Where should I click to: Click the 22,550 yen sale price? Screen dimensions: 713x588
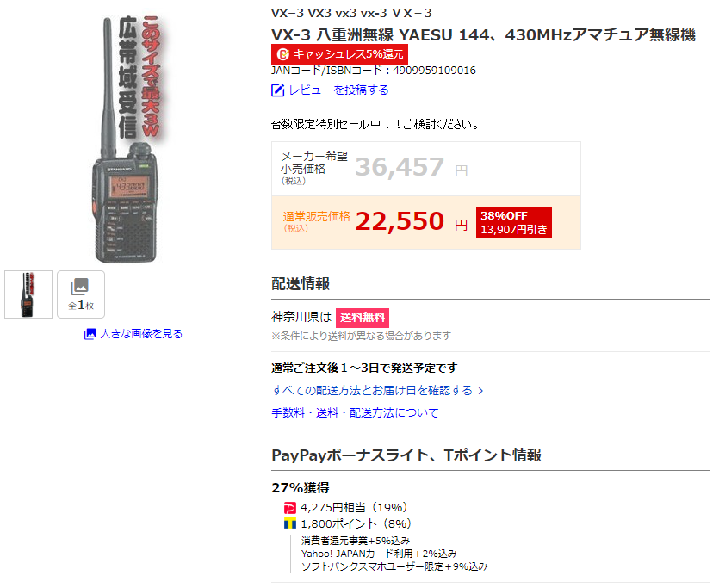click(x=400, y=221)
